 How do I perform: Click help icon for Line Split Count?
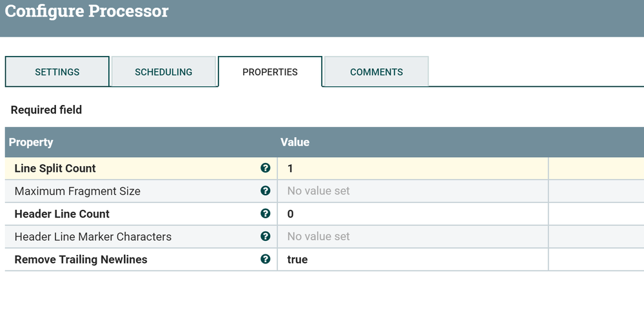coord(265,168)
